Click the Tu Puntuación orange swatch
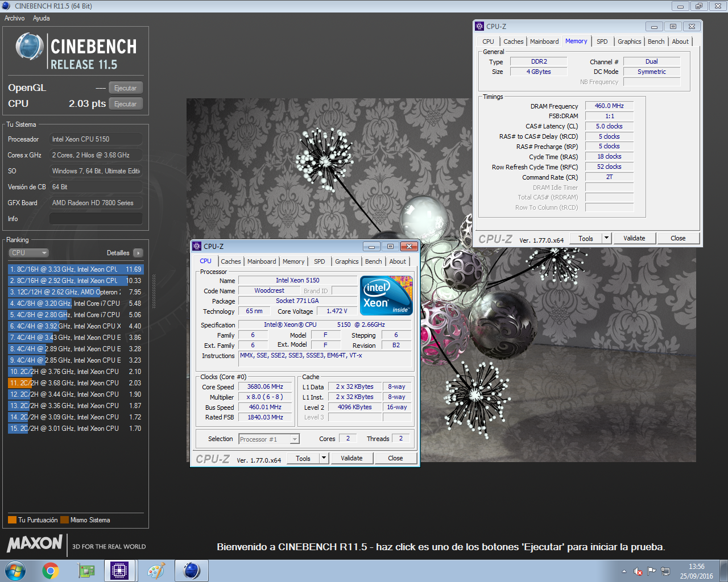 (12, 519)
